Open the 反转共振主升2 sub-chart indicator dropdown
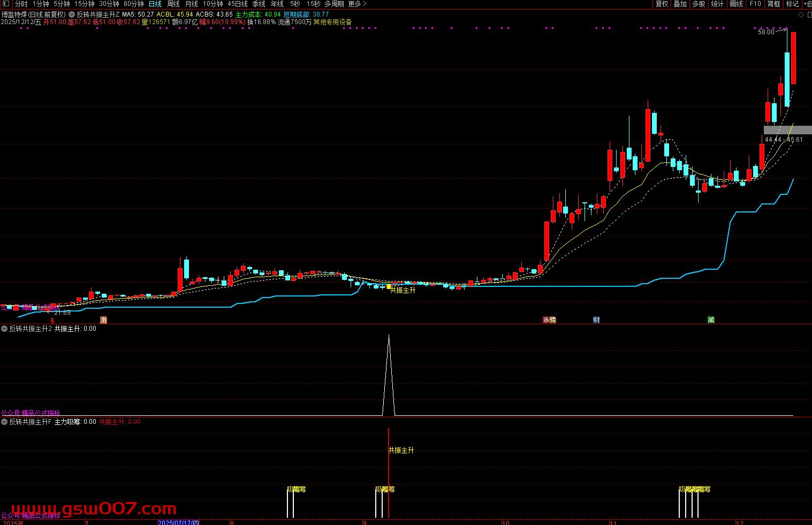The image size is (812, 525). [x=5, y=329]
